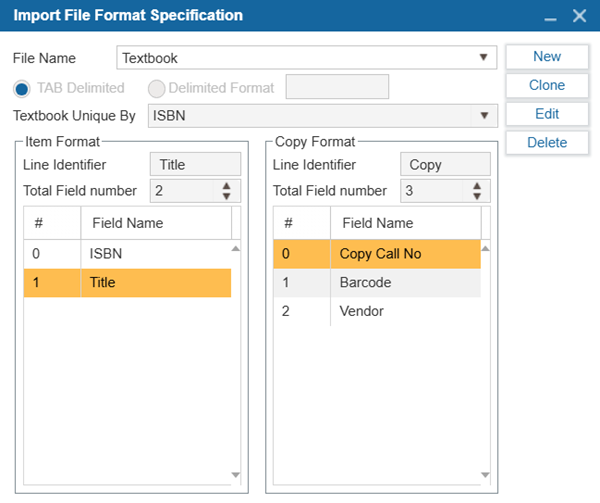Screen dimensions: 600x503
Task: Select the TAB Delimited radio button
Action: click(x=22, y=88)
